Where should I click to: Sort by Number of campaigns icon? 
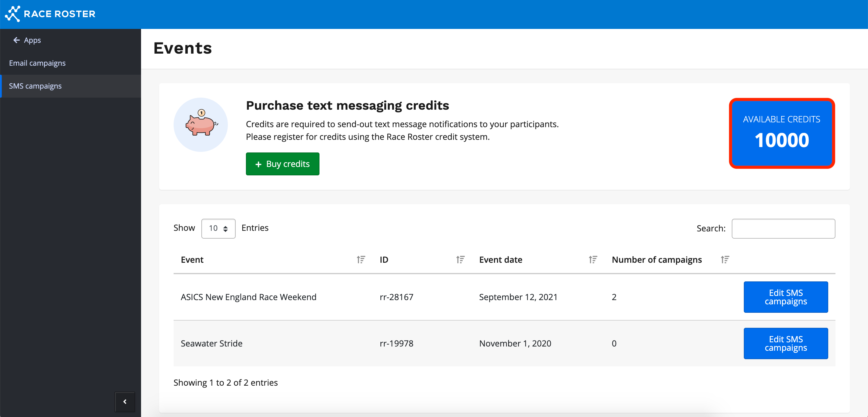point(725,259)
